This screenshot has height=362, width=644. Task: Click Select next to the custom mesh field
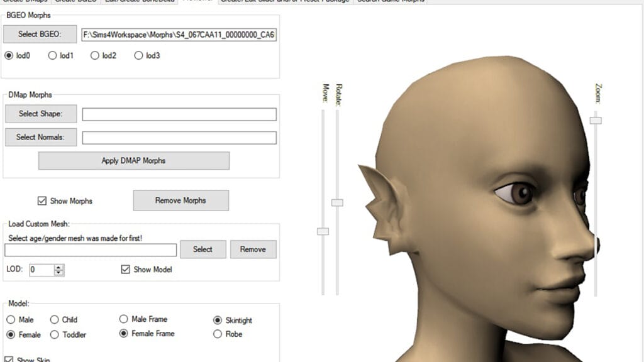coord(203,249)
